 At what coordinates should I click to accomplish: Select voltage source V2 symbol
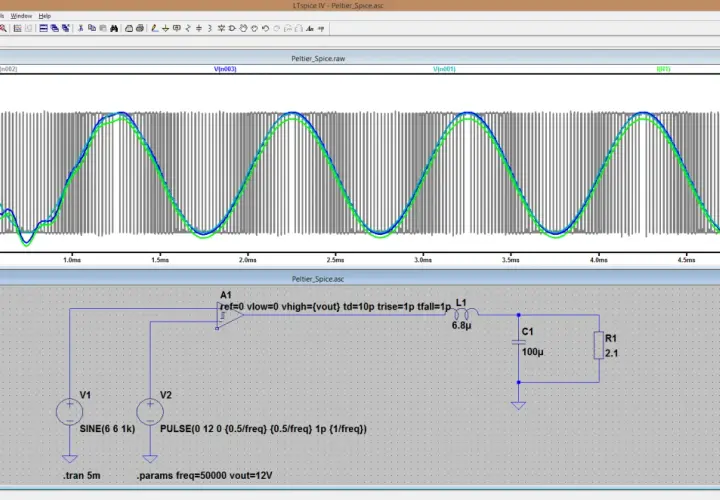pyautogui.click(x=150, y=411)
